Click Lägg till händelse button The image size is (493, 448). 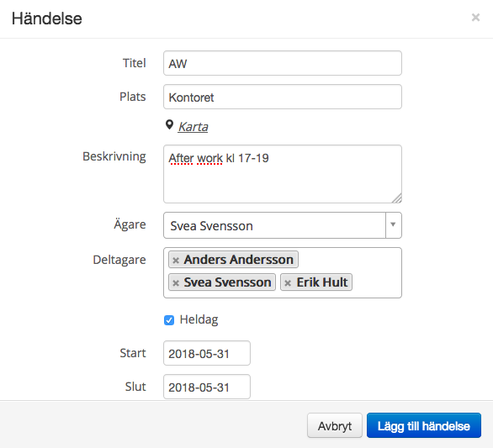coord(424,426)
